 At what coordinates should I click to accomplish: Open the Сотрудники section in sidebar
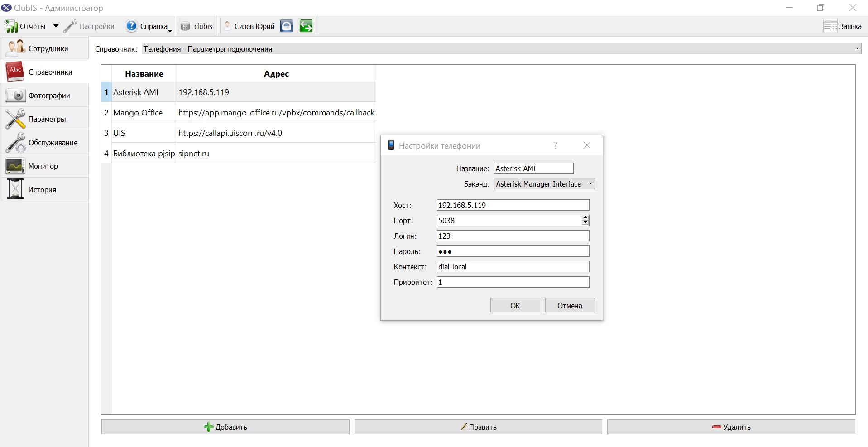[44, 48]
